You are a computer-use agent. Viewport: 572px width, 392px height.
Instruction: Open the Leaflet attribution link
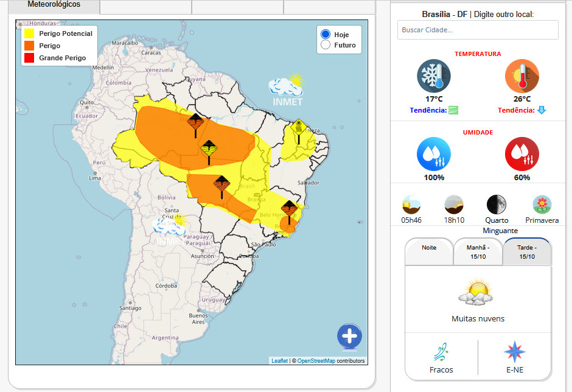click(279, 361)
